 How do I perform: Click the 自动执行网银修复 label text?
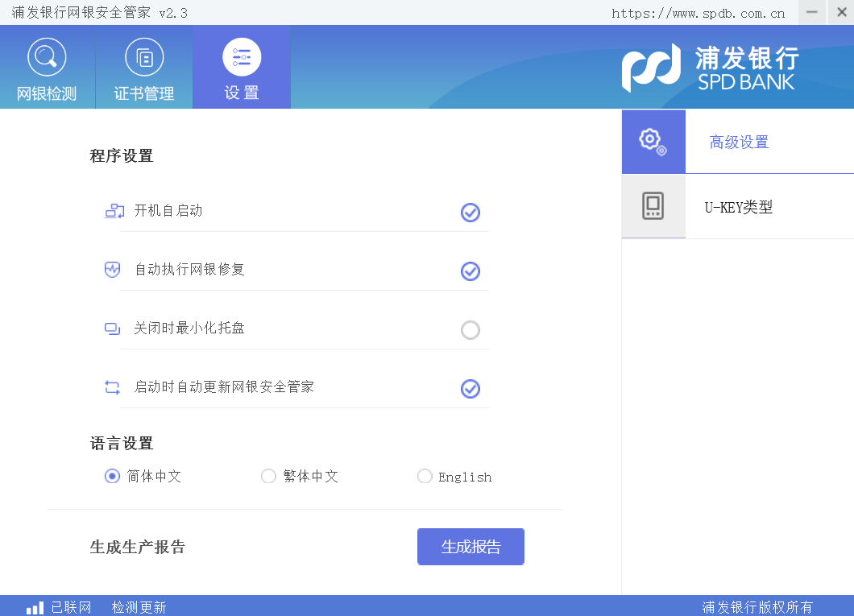pyautogui.click(x=189, y=270)
